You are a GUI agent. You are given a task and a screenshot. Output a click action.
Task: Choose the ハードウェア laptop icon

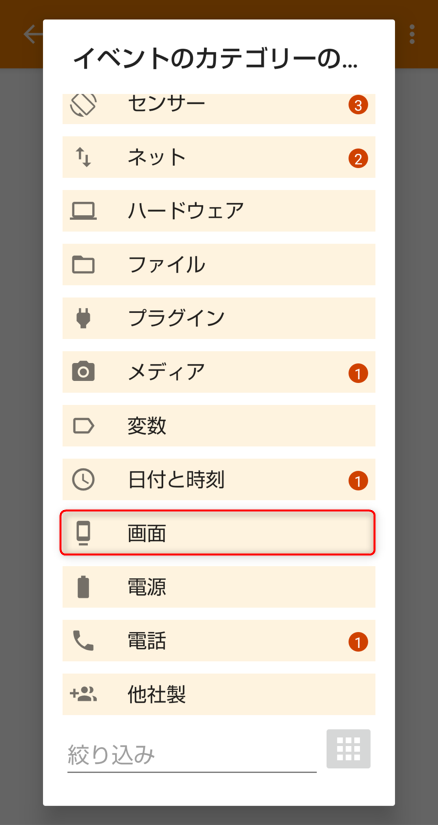83,211
